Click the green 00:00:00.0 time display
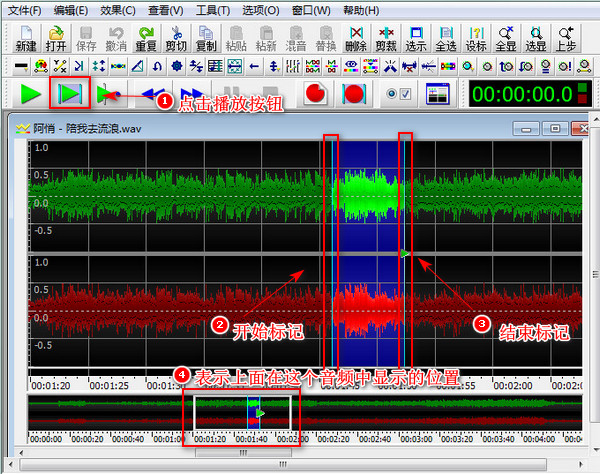The height and width of the screenshot is (474, 600). [x=522, y=94]
